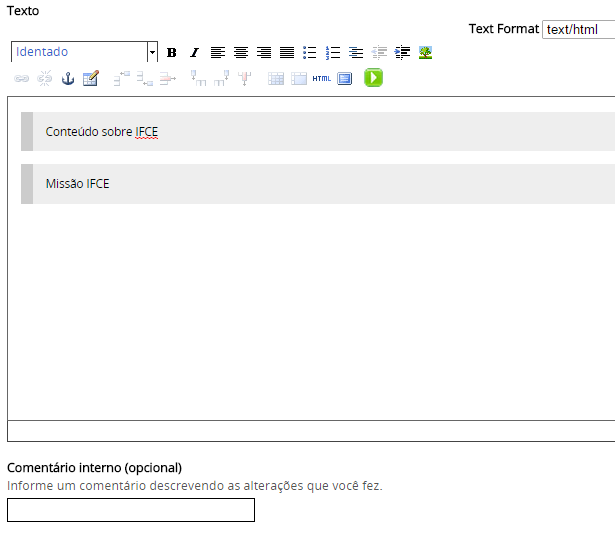Open the Identado style dropdown
615x544 pixels.
[84, 52]
